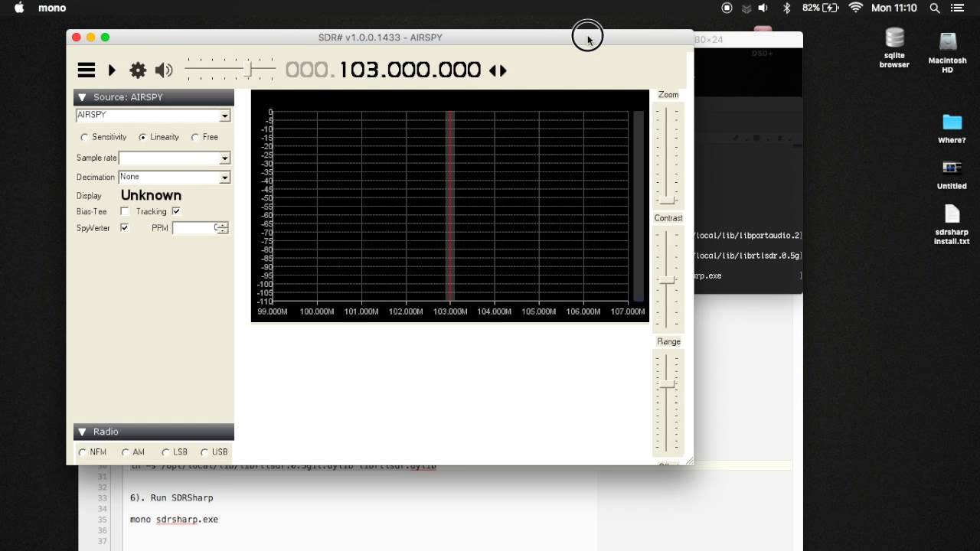This screenshot has width=980, height=551.
Task: Enable the Bias-Tee checkbox
Action: coord(125,211)
